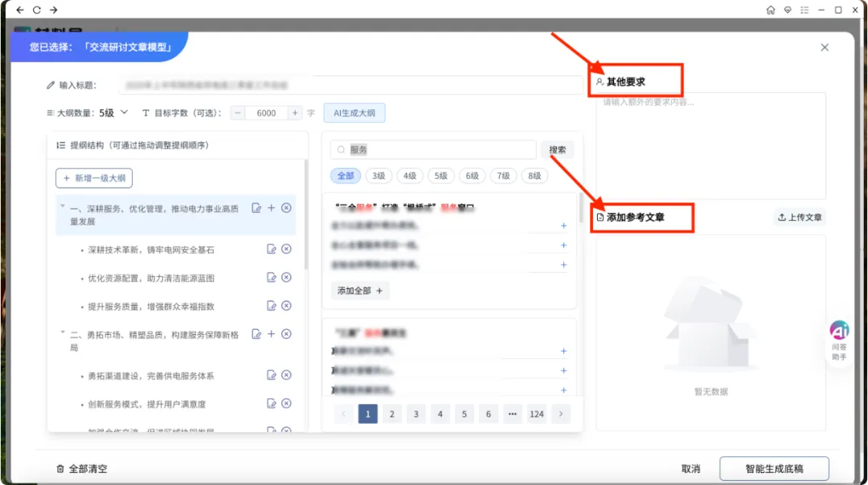Edit sub-item 优化资源配置，助力清洁能源蓝图
Image resolution: width=868 pixels, height=485 pixels.
click(272, 277)
